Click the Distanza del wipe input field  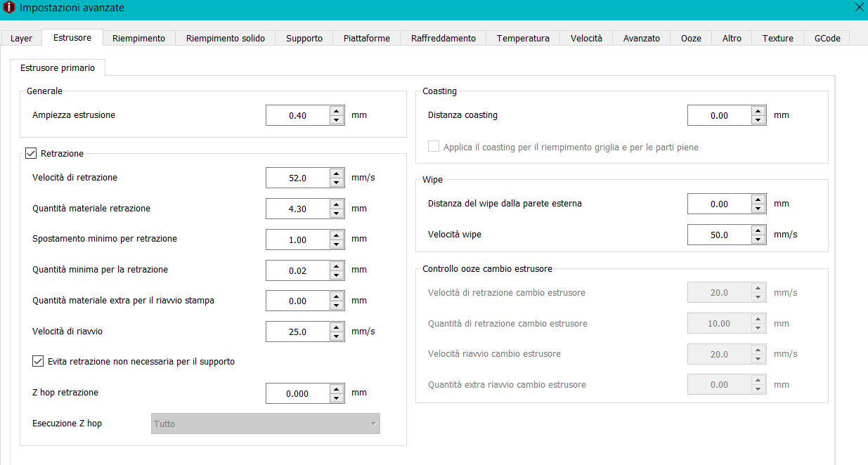(x=718, y=204)
